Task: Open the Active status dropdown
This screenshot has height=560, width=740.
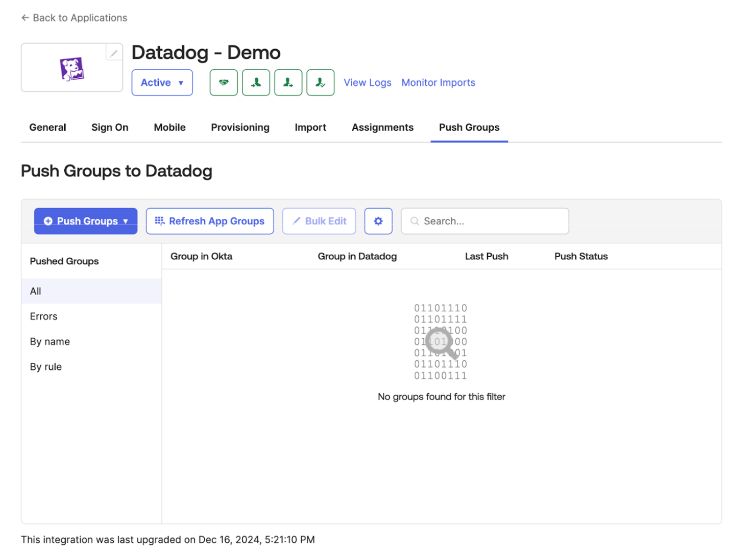Action: pos(162,82)
